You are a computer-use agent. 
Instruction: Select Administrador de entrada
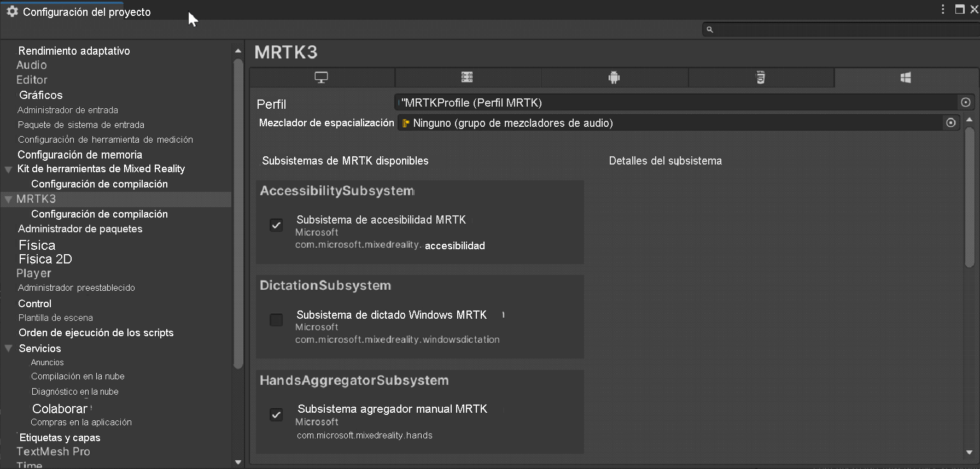pos(68,110)
